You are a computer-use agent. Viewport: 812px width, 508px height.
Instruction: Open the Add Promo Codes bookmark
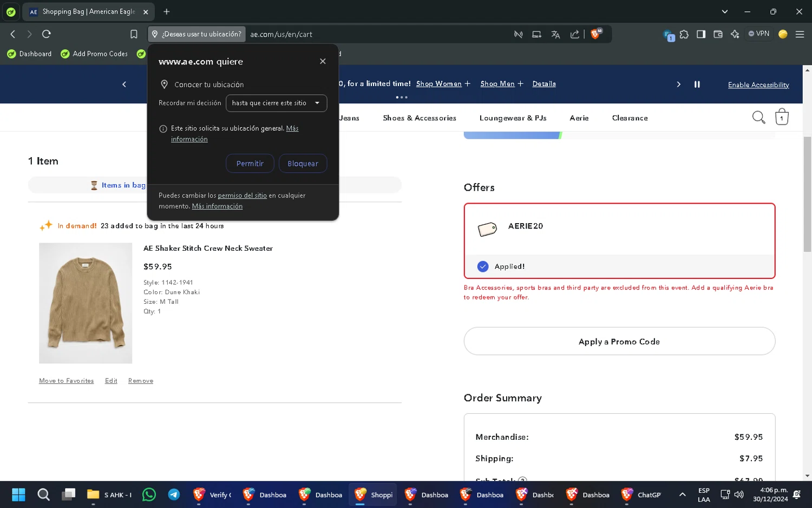(x=94, y=54)
